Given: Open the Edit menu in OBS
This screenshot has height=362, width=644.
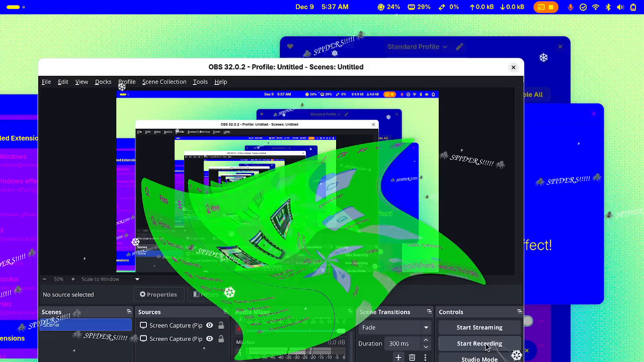Looking at the screenshot, I should [63, 82].
